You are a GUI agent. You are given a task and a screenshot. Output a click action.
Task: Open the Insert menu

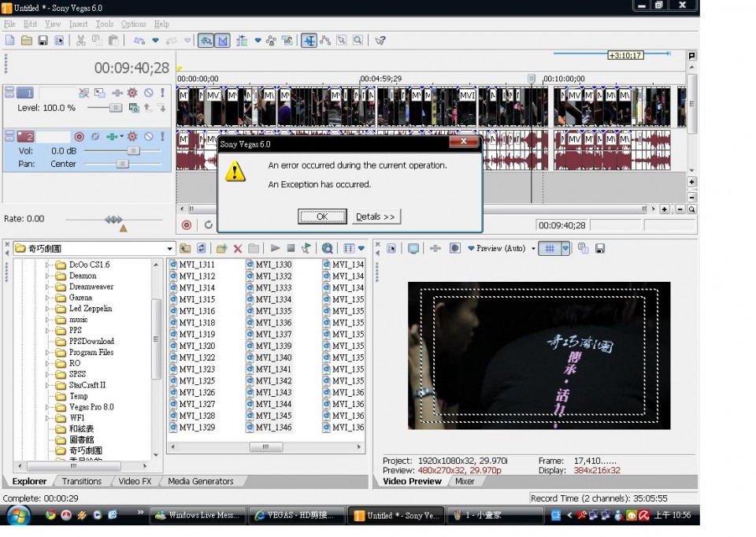(x=78, y=24)
